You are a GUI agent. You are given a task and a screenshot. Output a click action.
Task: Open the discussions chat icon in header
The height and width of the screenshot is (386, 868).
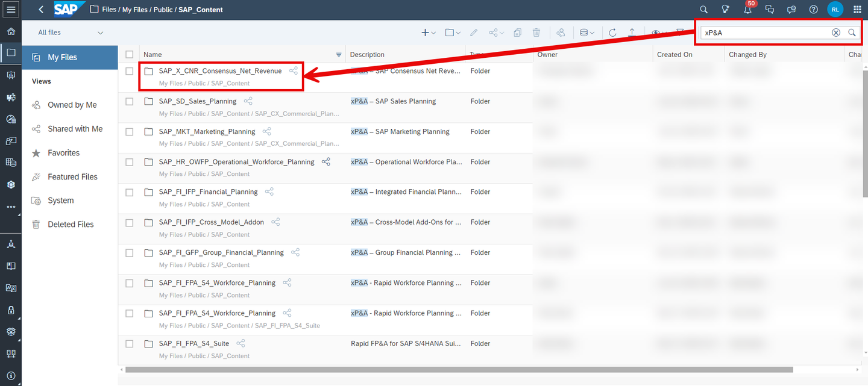(x=770, y=10)
